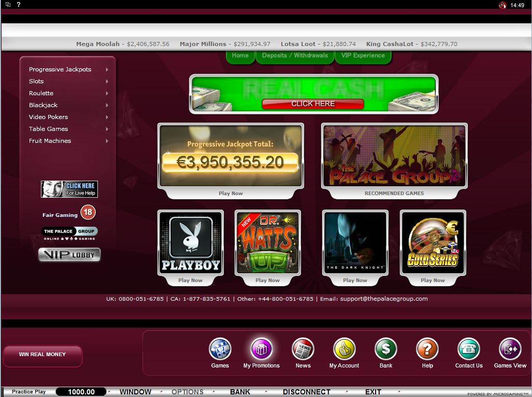The image size is (532, 397).
Task: Click the 18 age restriction badge
Action: pos(88,213)
